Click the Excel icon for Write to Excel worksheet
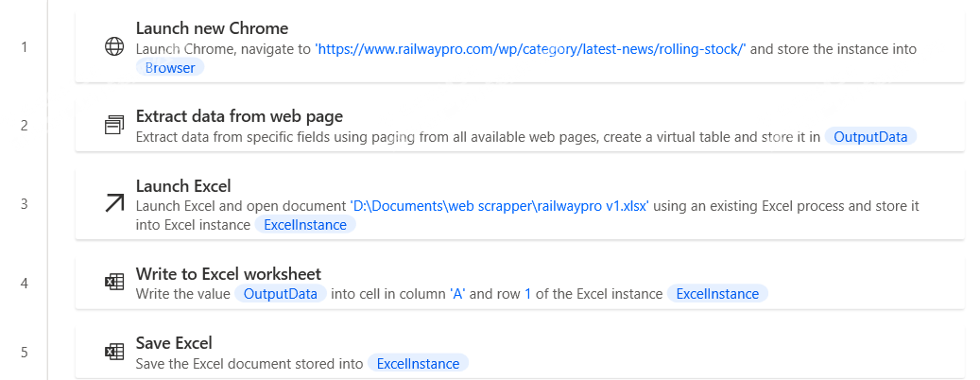 (x=114, y=283)
